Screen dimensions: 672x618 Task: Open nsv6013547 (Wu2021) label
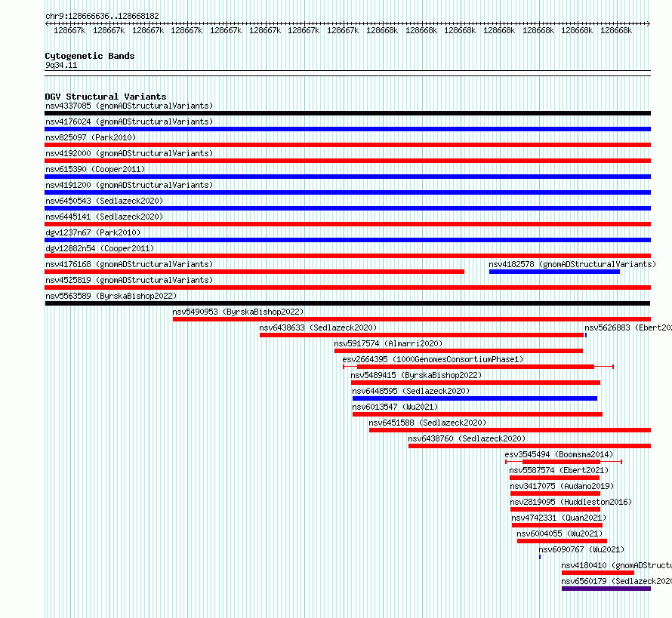pos(395,407)
